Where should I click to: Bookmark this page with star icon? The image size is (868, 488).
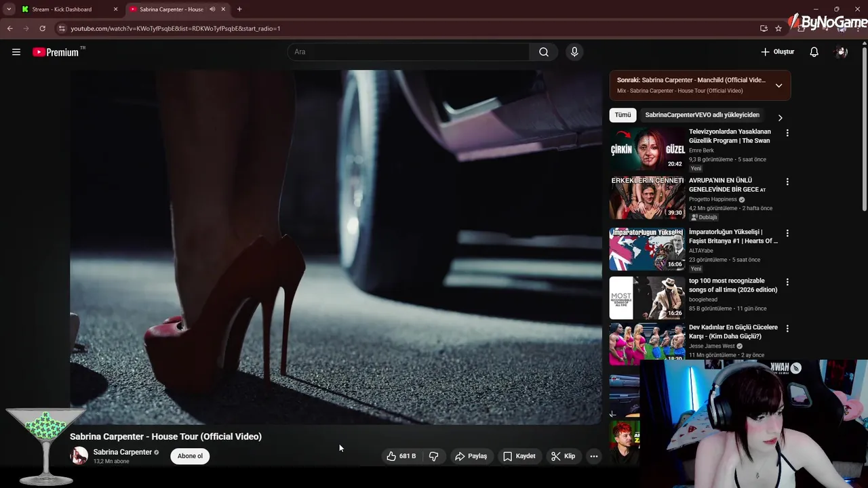click(x=778, y=28)
